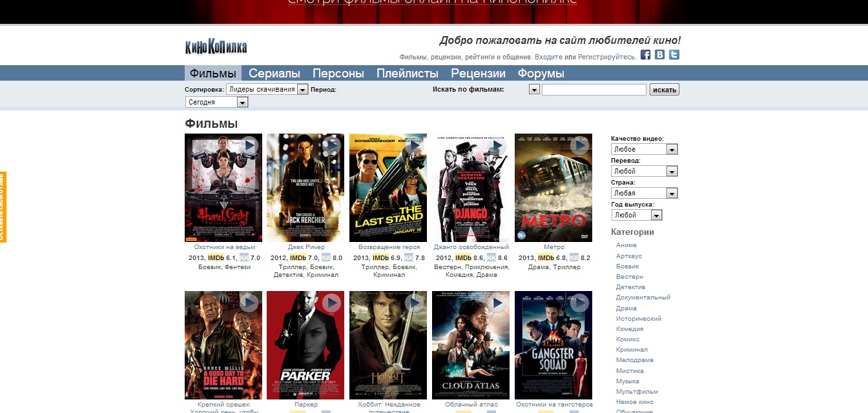Screen dimensions: 868x413
Task: Select the Немое кино category
Action: (x=635, y=402)
